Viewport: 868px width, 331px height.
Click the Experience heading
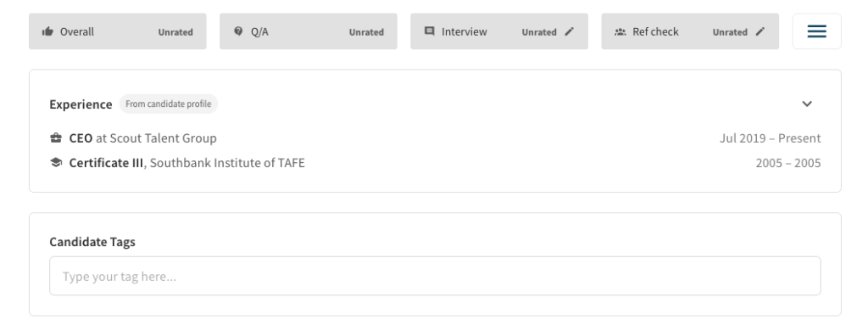pyautogui.click(x=81, y=104)
